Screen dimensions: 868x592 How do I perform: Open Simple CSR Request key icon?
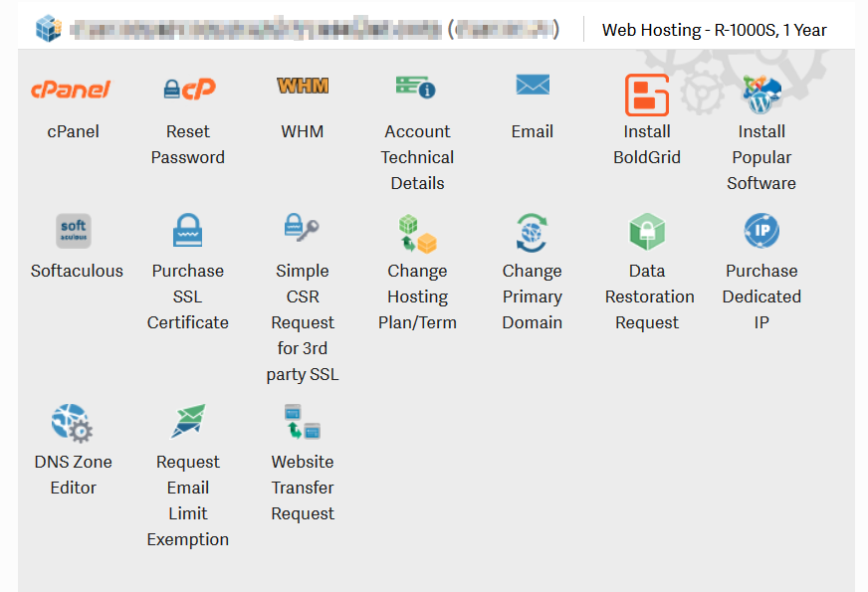click(302, 229)
